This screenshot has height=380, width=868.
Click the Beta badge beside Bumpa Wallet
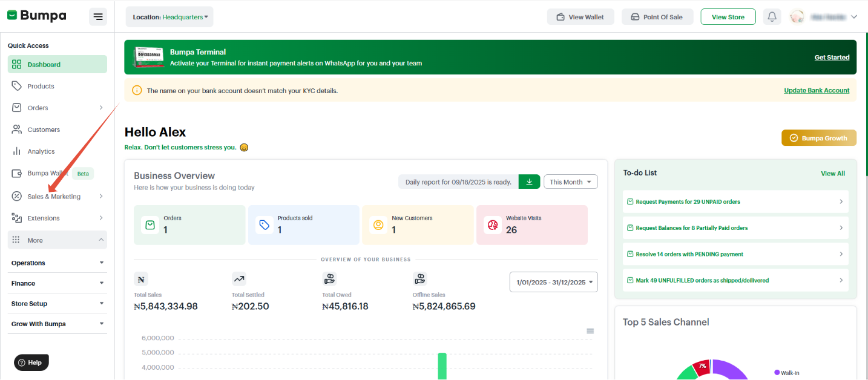pos(83,174)
